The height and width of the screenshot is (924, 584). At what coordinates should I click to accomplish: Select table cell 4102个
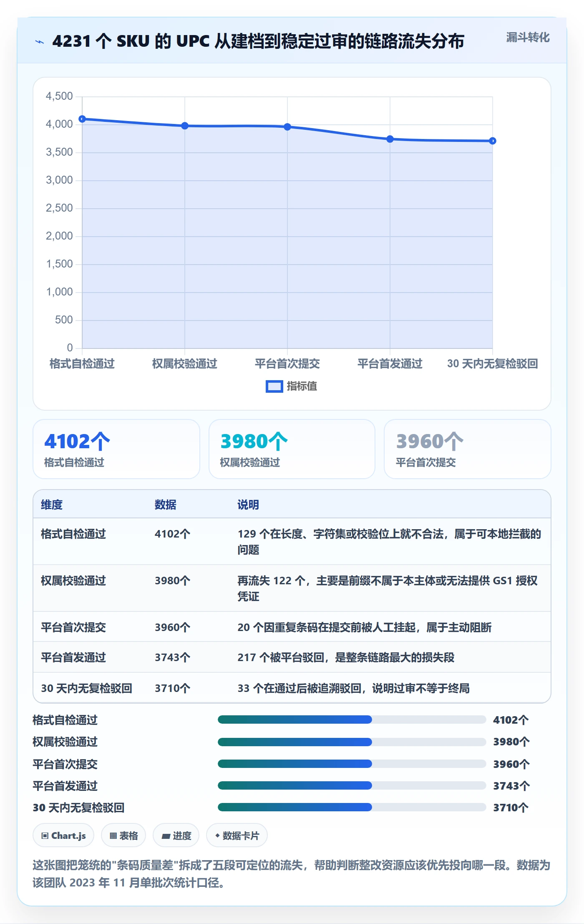[x=173, y=534]
